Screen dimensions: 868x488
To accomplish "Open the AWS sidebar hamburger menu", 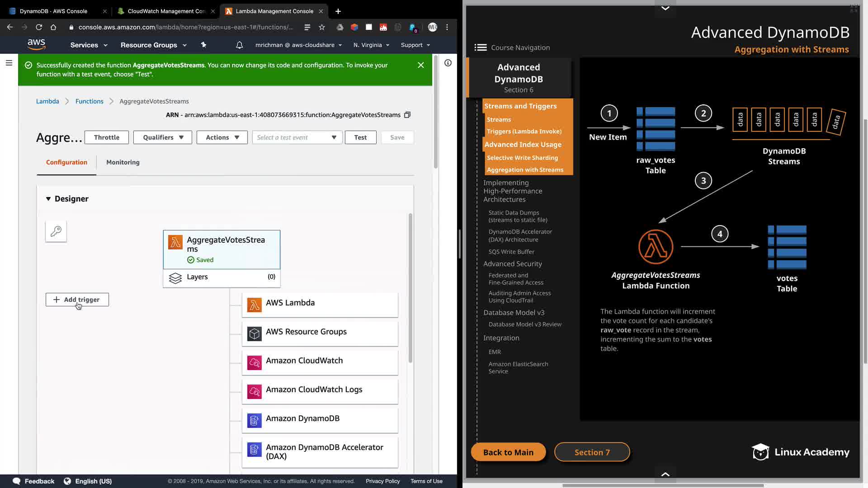I will 9,63.
